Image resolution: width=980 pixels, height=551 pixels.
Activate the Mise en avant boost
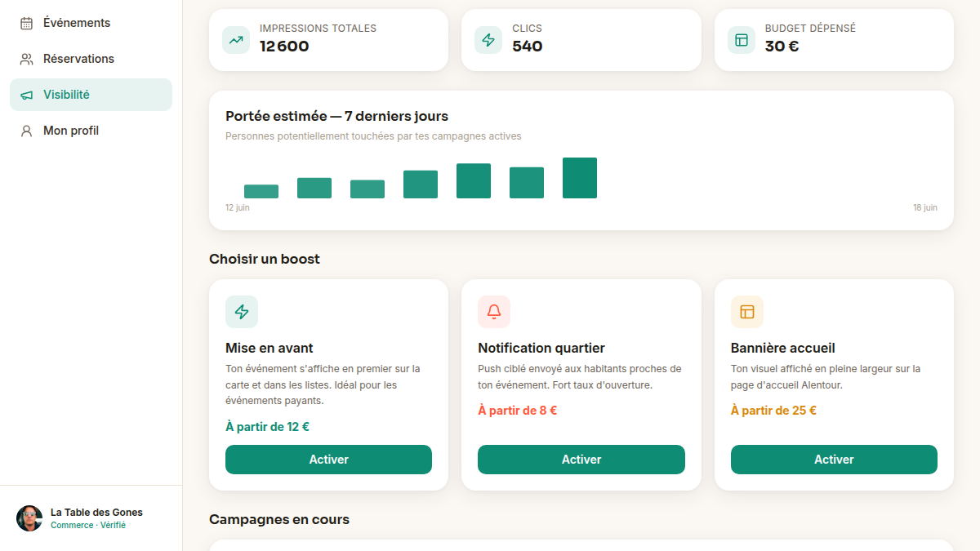point(328,460)
